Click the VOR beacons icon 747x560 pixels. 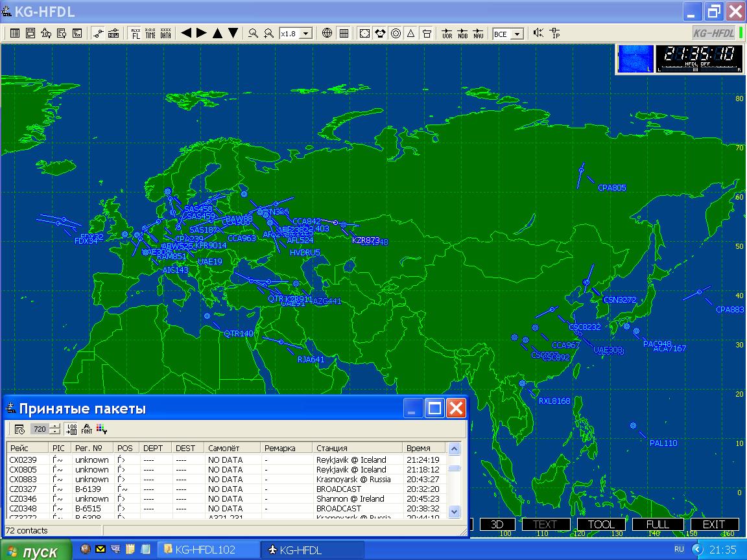pos(447,33)
